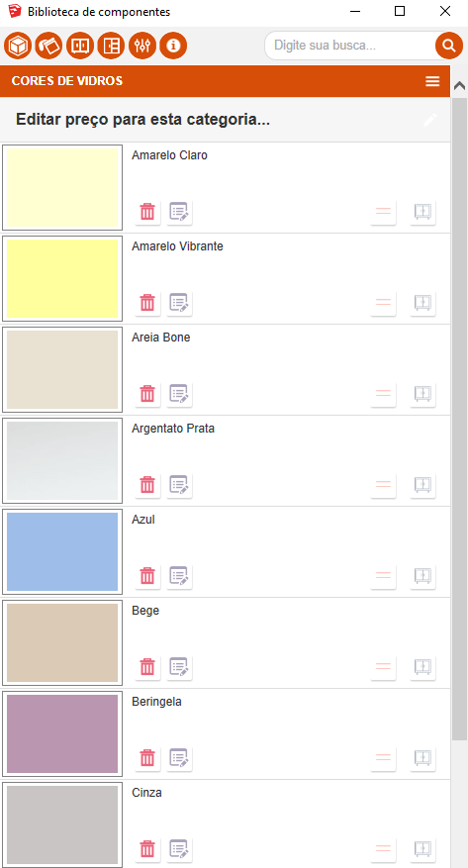Open the materials swatches toolbar icon
Image resolution: width=468 pixels, height=868 pixels.
click(x=48, y=46)
